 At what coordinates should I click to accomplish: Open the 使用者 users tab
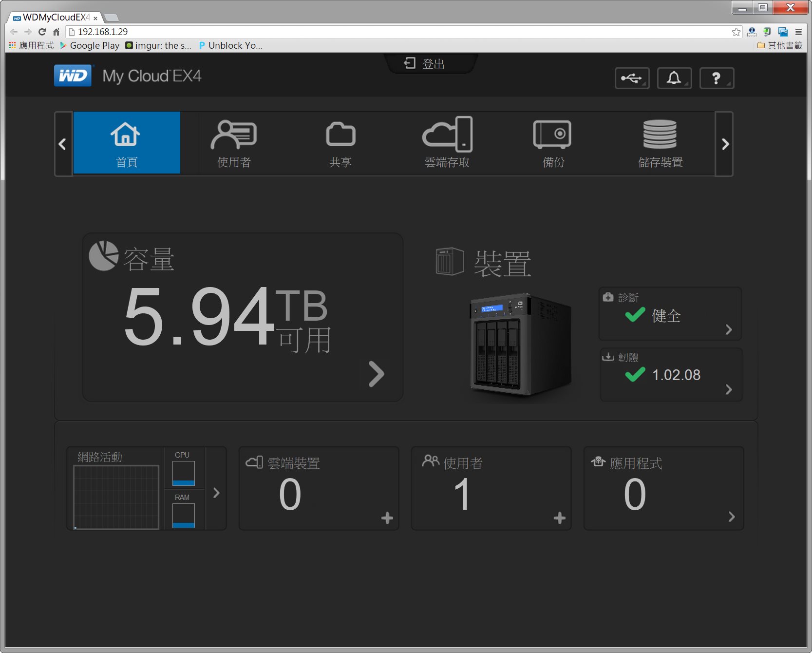pyautogui.click(x=234, y=143)
